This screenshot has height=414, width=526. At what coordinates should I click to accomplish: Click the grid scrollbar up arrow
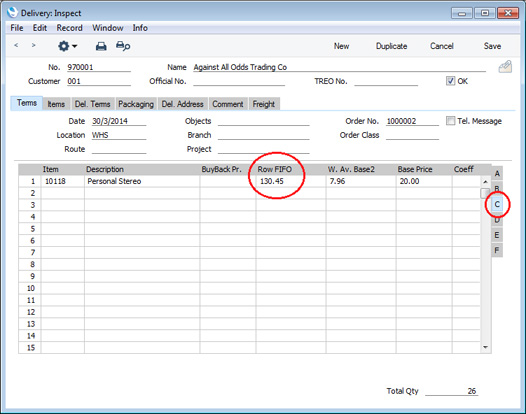click(485, 182)
